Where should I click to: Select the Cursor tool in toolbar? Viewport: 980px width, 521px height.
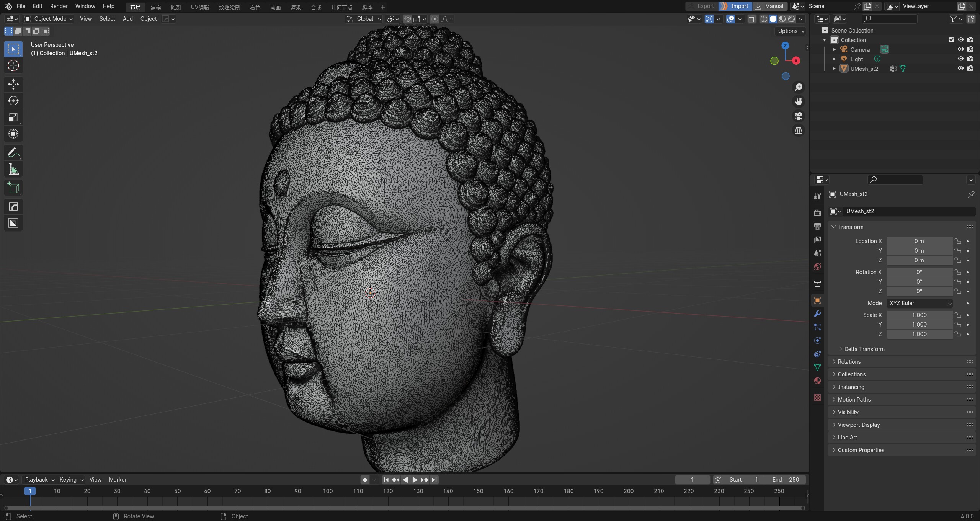[13, 66]
